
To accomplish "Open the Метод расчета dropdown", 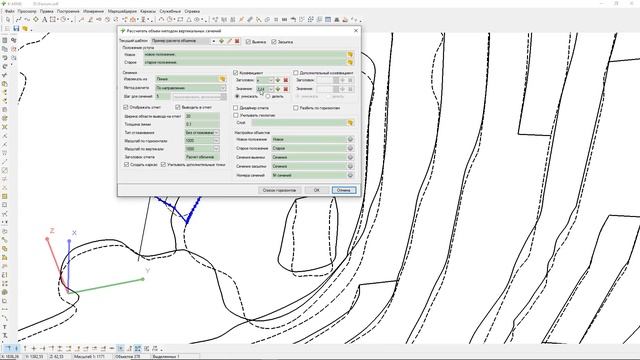I will click(223, 88).
